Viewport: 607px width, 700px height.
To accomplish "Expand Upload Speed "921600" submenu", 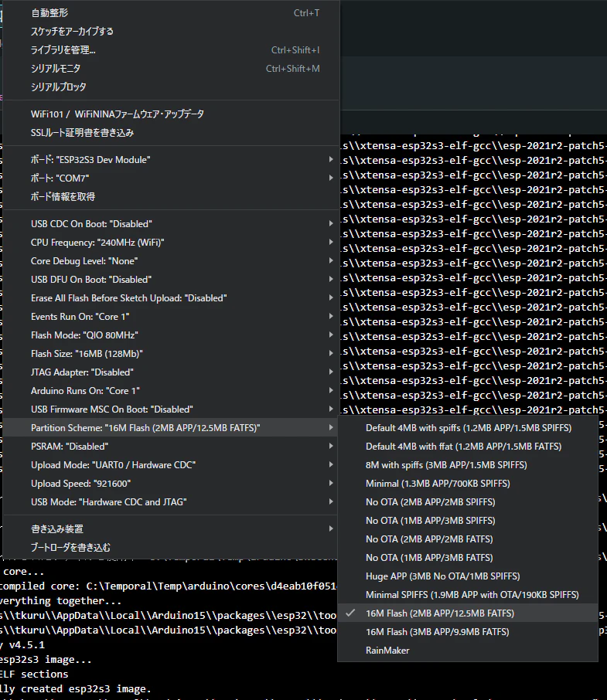I will click(171, 484).
